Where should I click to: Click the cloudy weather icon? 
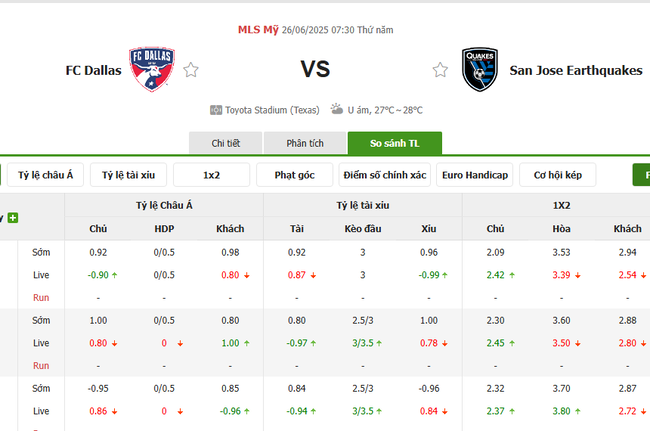[337, 109]
